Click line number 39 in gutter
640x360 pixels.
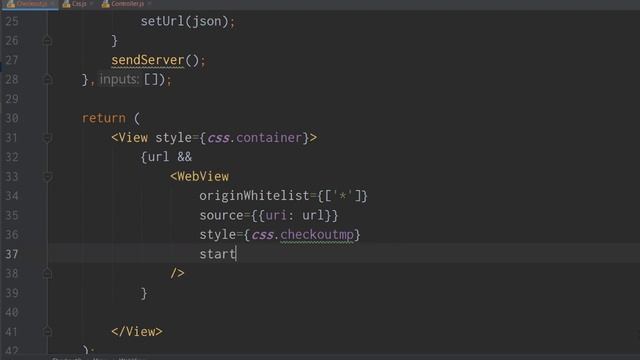coord(12,293)
